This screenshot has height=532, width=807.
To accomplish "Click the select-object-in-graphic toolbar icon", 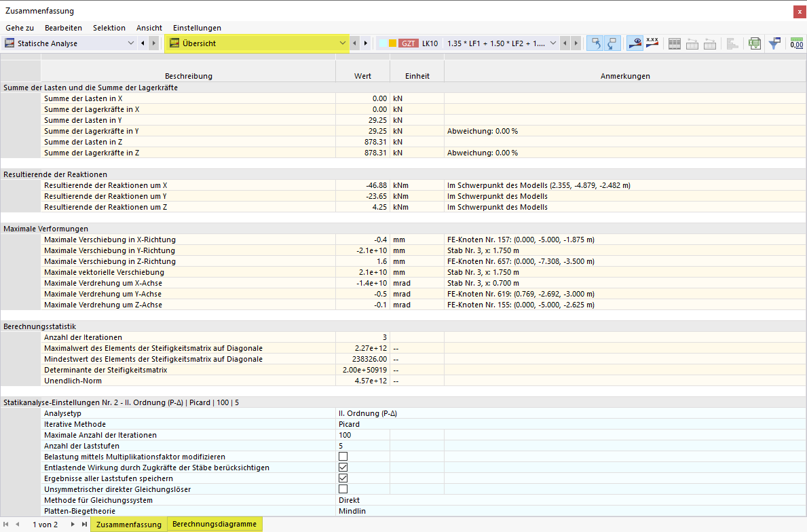I will coord(595,43).
